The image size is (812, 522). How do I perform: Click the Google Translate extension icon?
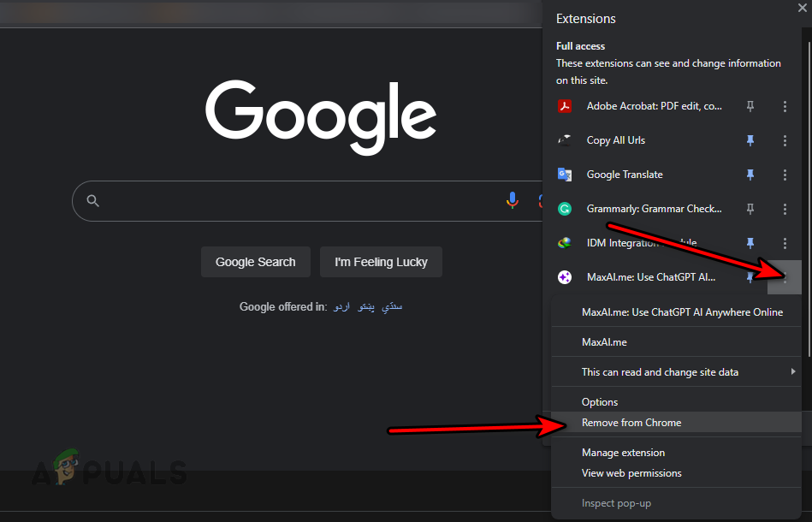[x=565, y=175]
